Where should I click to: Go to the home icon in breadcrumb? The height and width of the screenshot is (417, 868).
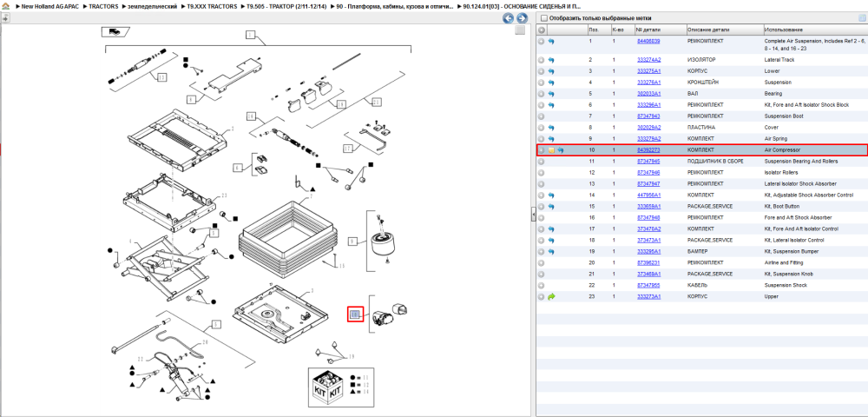pos(5,6)
